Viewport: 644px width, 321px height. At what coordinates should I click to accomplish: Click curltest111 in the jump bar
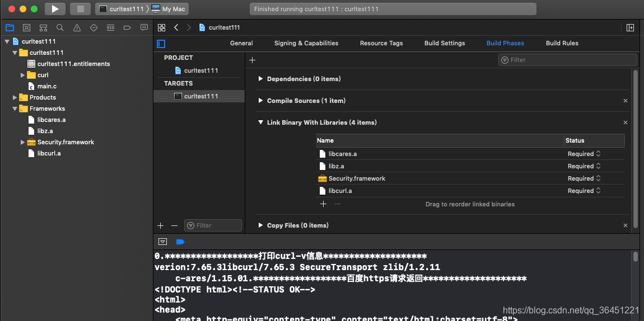coord(220,27)
